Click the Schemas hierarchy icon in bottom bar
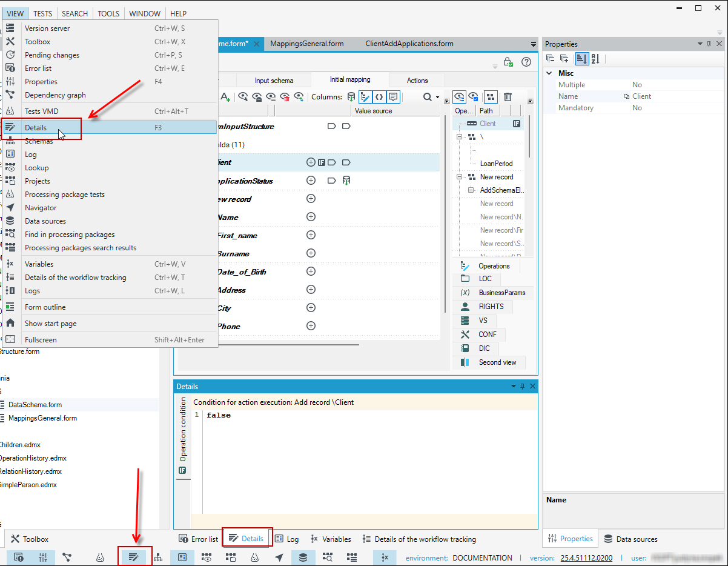Screen dimensions: 728x566 point(158,557)
